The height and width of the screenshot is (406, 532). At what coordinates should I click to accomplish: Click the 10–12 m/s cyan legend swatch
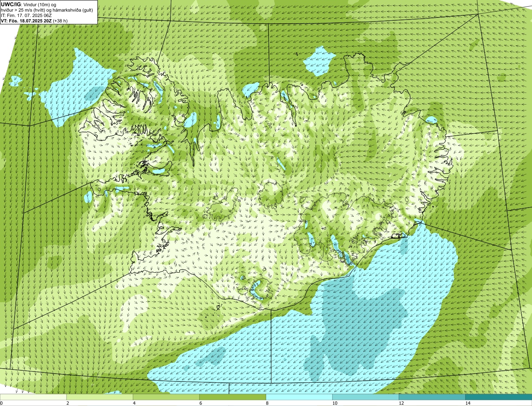point(366,397)
